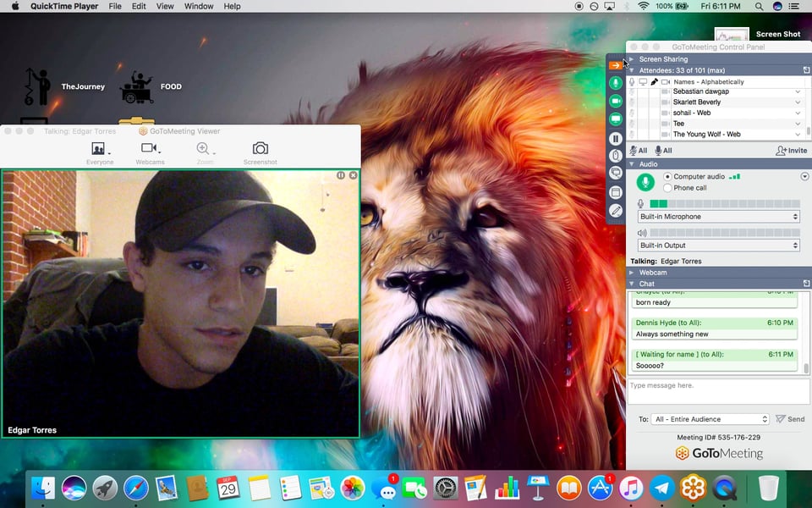Select the Computer audio option
Screen dimensions: 812x508
[667, 177]
